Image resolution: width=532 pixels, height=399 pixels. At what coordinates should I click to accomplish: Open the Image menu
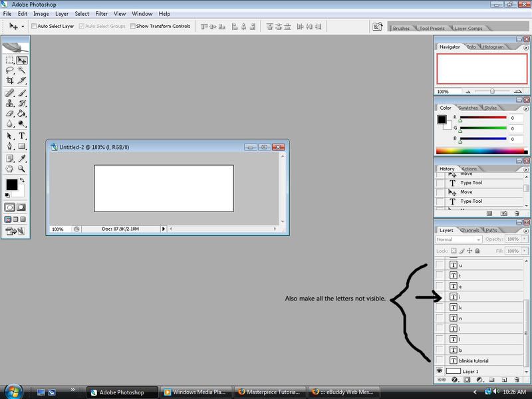pyautogui.click(x=41, y=14)
